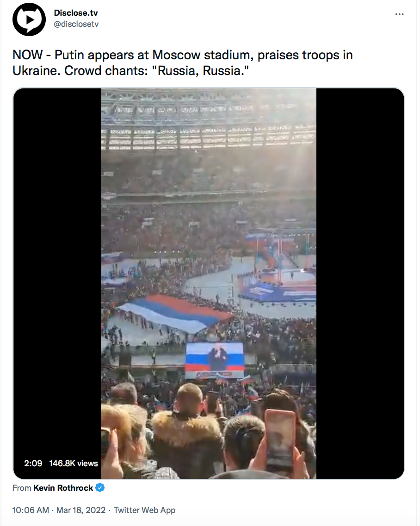
Task: Visit Kevin Rothrock's profile link
Action: coord(63,488)
